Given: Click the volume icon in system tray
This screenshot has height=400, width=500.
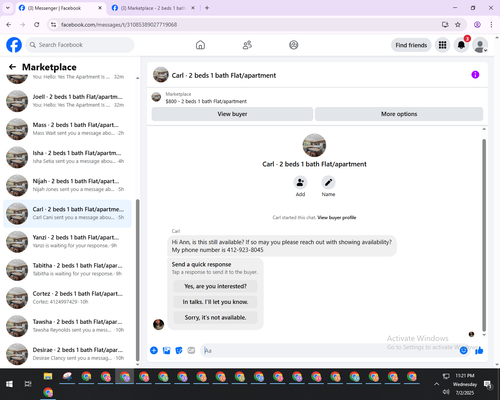Looking at the screenshot, I should click(446, 392).
